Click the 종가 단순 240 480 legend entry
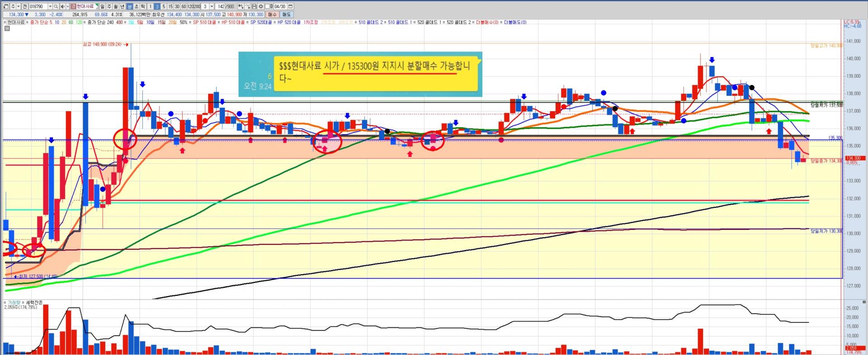The height and width of the screenshot is (355, 868). 105,22
